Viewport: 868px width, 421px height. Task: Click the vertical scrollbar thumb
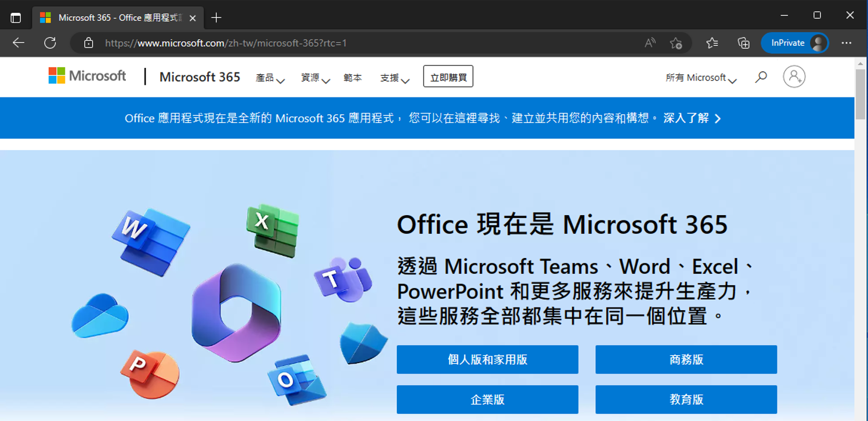[860, 94]
